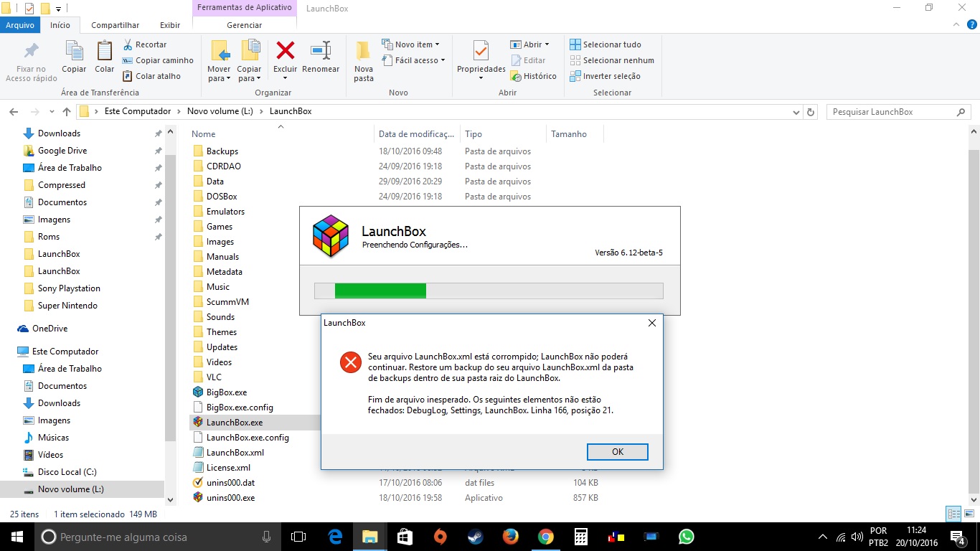Select Disco Local (C:) in the sidebar
The height and width of the screenshot is (551, 980).
(67, 472)
